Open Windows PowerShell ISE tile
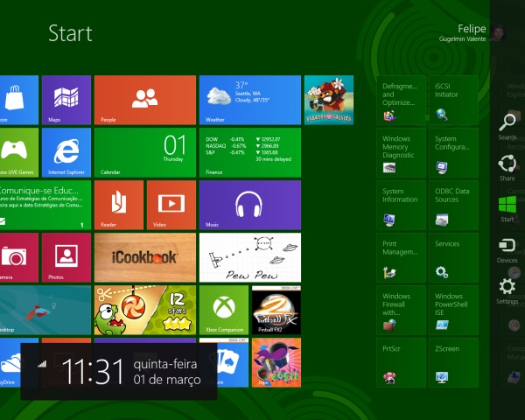Image resolution: width=525 pixels, height=420 pixels. (453, 310)
